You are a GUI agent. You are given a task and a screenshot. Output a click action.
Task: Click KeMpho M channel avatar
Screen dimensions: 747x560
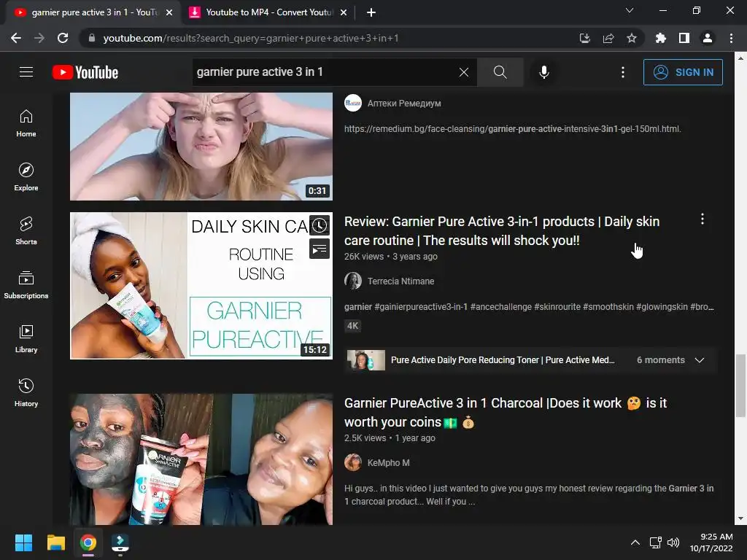pos(353,462)
